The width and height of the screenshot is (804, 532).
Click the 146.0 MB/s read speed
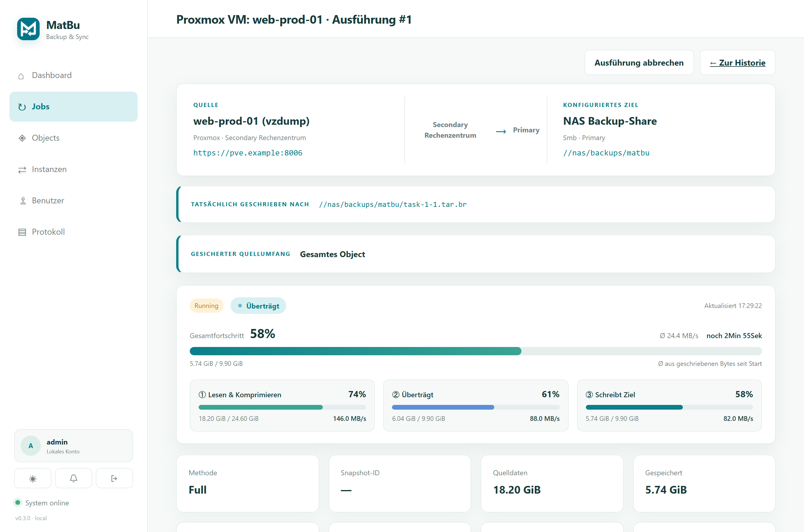pyautogui.click(x=349, y=419)
